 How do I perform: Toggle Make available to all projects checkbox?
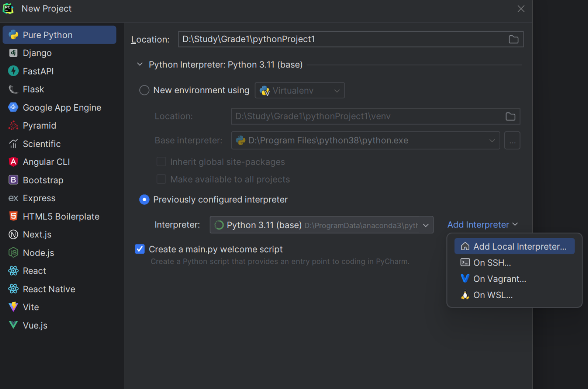[x=161, y=179]
